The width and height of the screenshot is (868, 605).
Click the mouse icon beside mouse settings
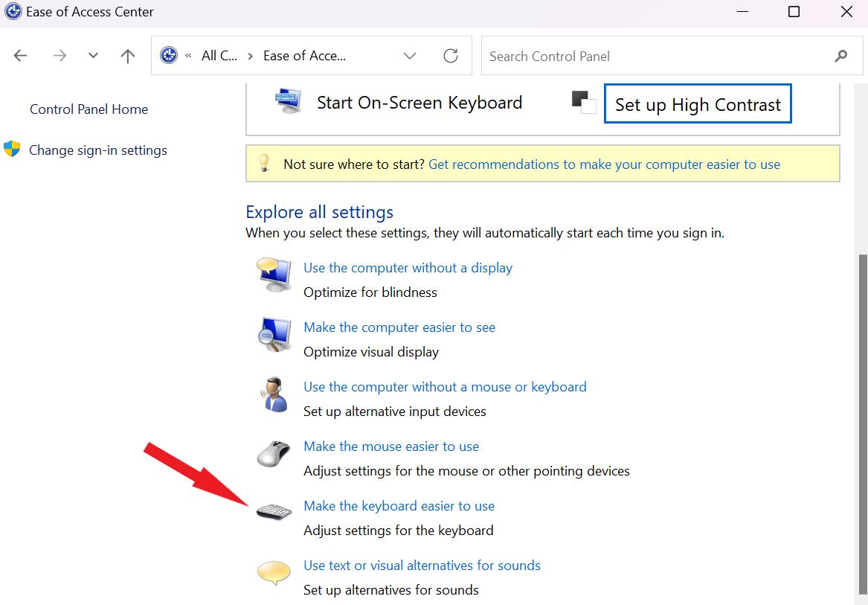[274, 455]
